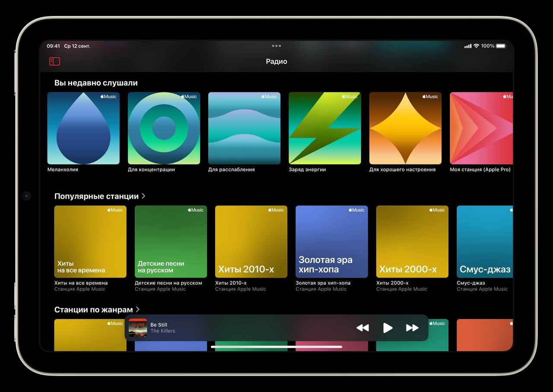The height and width of the screenshot is (392, 553).
Task: Open the Killers album artwork in mini player
Action: click(138, 328)
